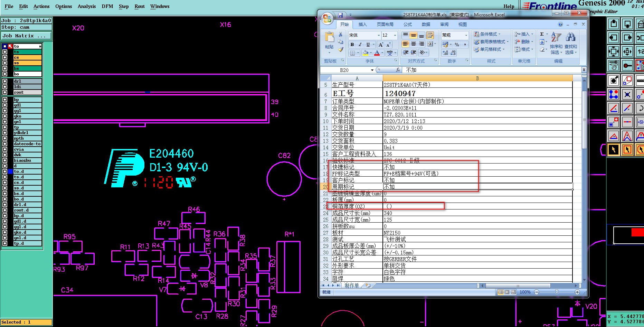Open the 套用表格格式 dropdown
Image resolution: width=644 pixels, height=327 pixels.
[491, 41]
